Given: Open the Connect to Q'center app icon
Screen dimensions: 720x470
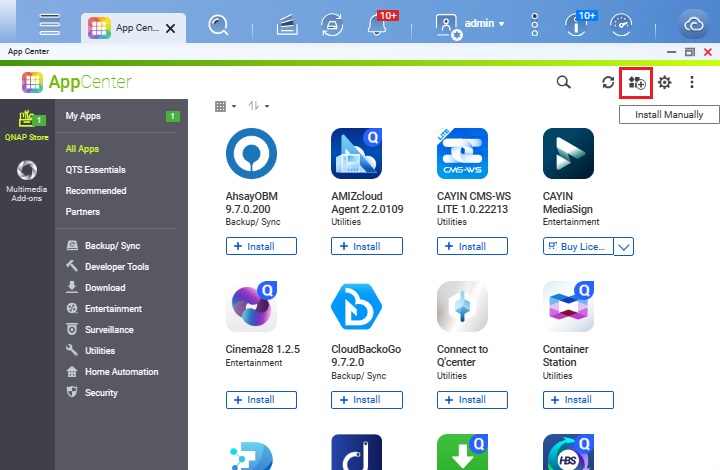Looking at the screenshot, I should pyautogui.click(x=462, y=307).
